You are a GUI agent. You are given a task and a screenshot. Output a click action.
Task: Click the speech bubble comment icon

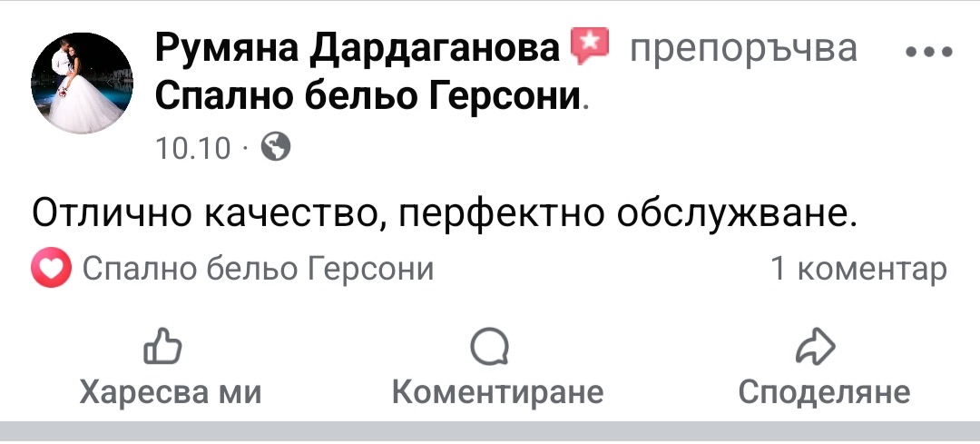click(490, 348)
